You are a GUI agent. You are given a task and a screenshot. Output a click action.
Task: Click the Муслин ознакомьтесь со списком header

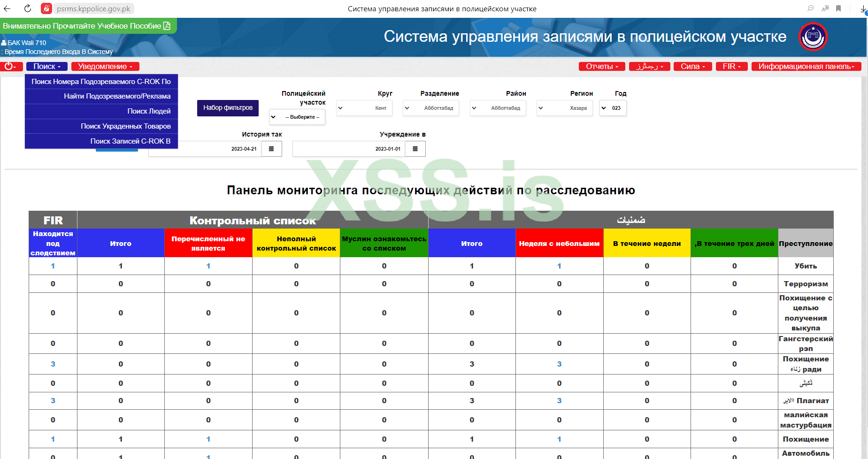point(384,243)
